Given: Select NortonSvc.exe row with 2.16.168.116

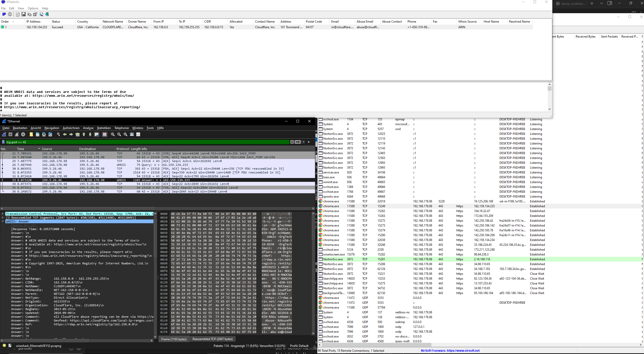Looking at the screenshot, I should tap(481, 259).
